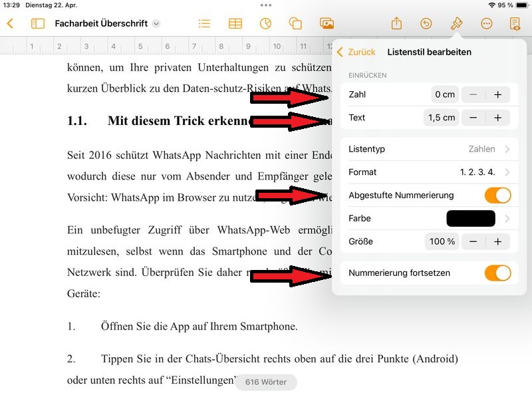Toggle Nummerierung fortsetzen switch
Viewport: 532px width, 399px height.
click(x=497, y=273)
